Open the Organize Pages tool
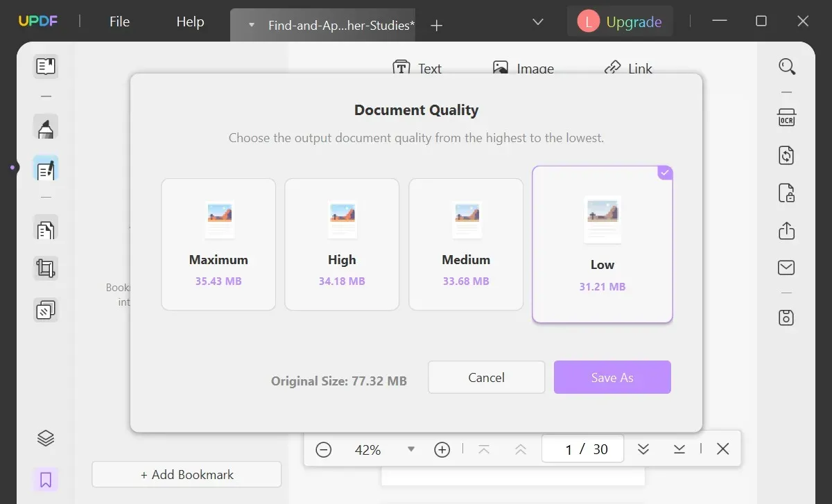The height and width of the screenshot is (504, 832). tap(45, 228)
